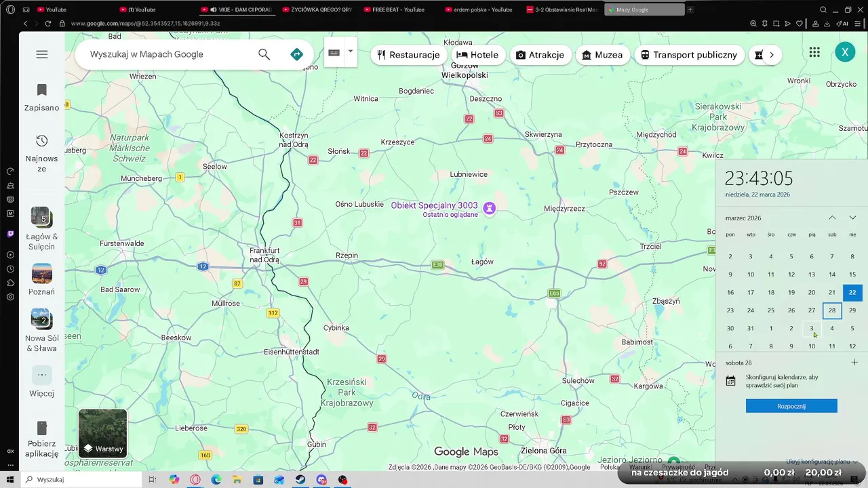The image size is (868, 488).
Task: Open the Google apps grid
Action: 814,52
